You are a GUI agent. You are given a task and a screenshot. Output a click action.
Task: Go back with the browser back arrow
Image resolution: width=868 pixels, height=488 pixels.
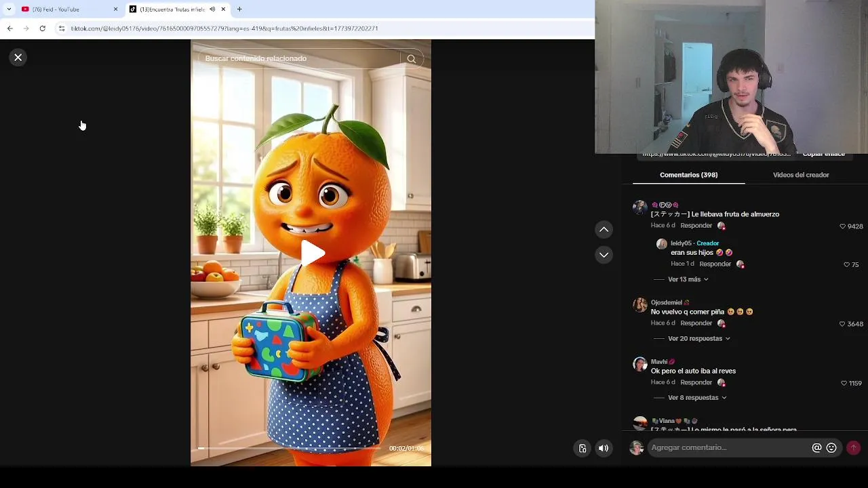pos(9,28)
